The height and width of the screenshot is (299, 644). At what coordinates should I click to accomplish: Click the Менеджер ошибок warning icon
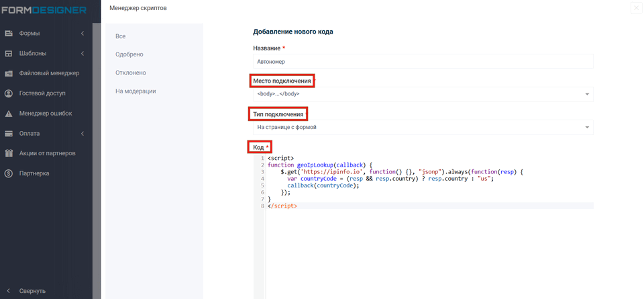pyautogui.click(x=9, y=114)
